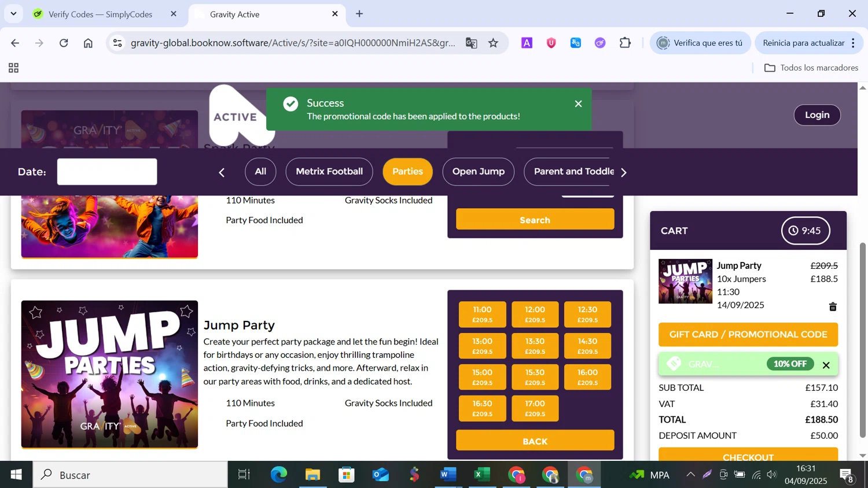Choose the 15:30 time slot
This screenshot has height=488, width=868.
point(535,377)
